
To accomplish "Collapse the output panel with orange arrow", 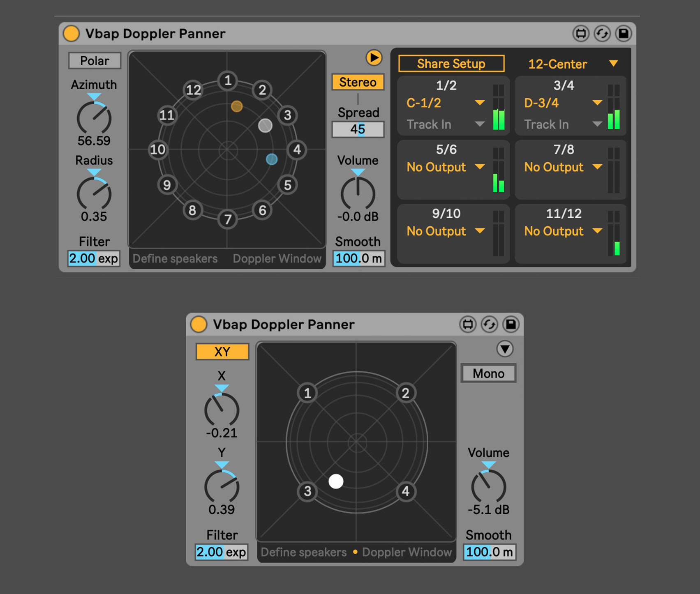I will [374, 58].
